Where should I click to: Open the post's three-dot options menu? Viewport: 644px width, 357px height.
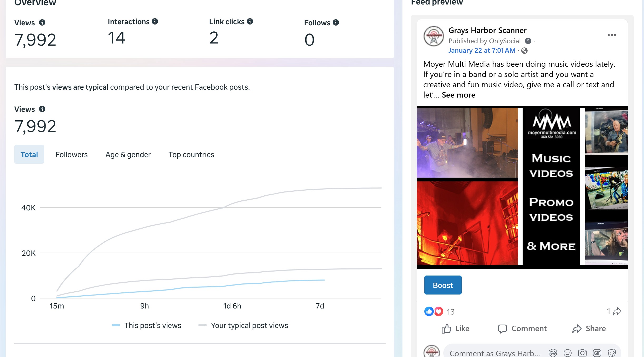point(612,35)
